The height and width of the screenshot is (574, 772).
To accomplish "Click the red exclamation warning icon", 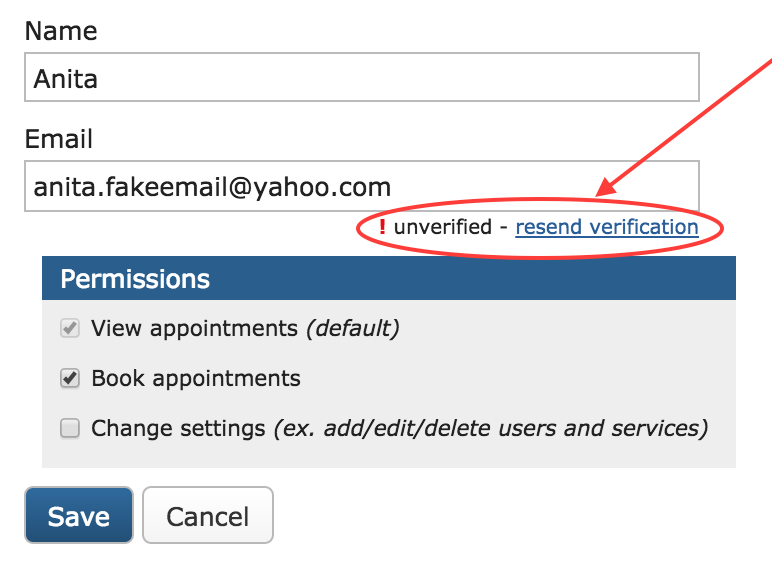I will click(382, 228).
